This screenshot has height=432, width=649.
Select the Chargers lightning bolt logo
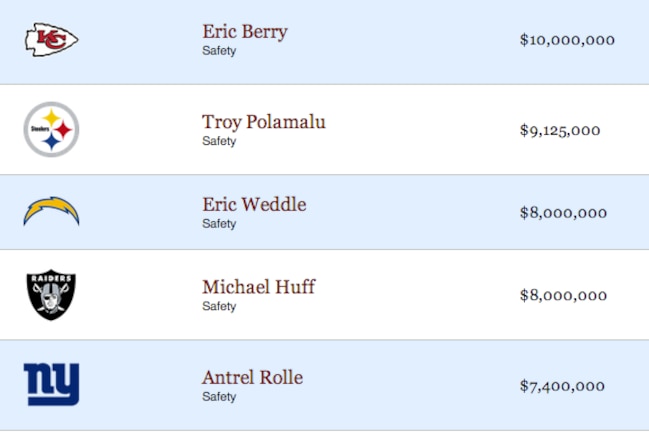(51, 211)
